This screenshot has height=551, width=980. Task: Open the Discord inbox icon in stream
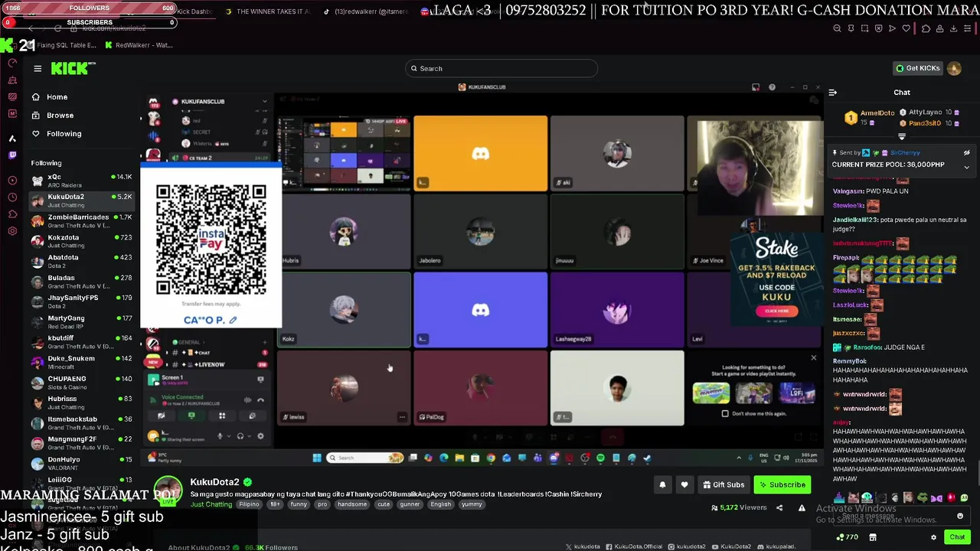[x=756, y=87]
